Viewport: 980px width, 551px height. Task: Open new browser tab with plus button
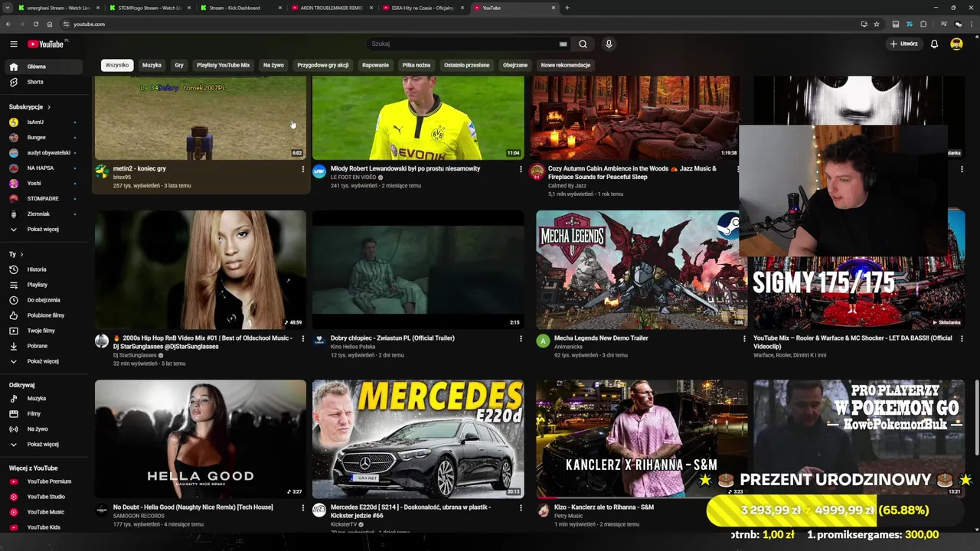coord(567,8)
